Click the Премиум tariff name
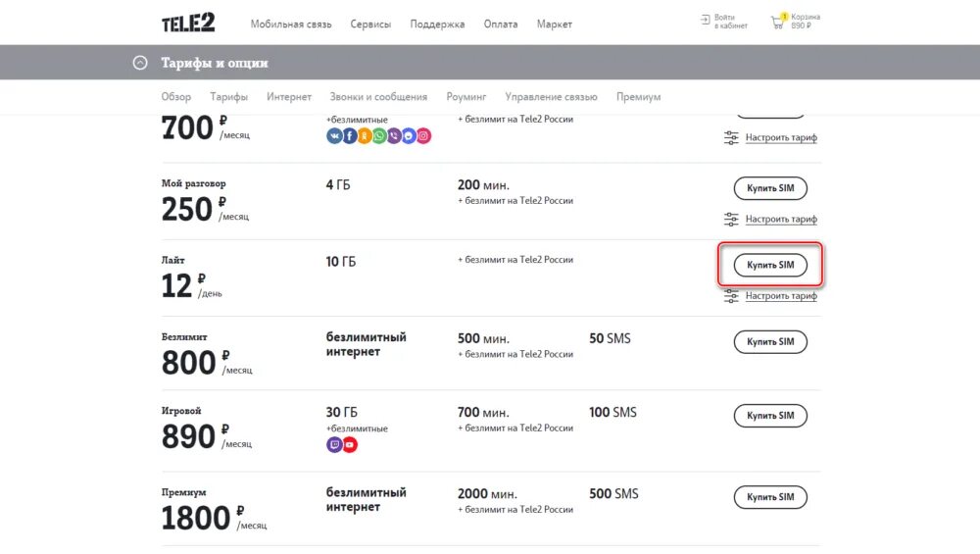Screen dimensions: 980x554 click(183, 492)
